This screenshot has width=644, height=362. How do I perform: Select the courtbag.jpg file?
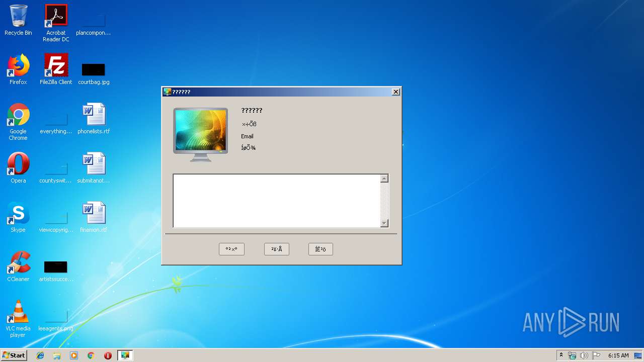[94, 73]
